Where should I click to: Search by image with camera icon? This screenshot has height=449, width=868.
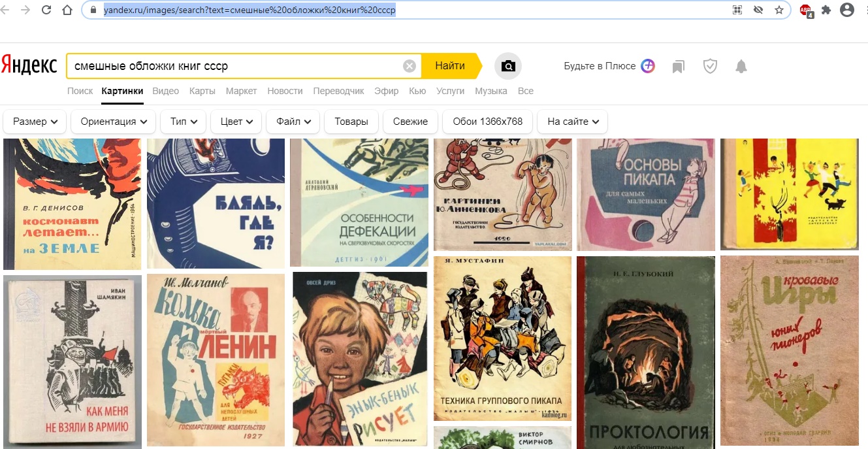tap(508, 66)
